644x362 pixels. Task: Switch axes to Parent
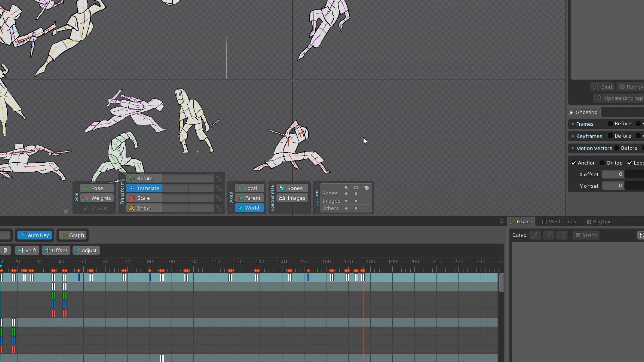coord(249,198)
